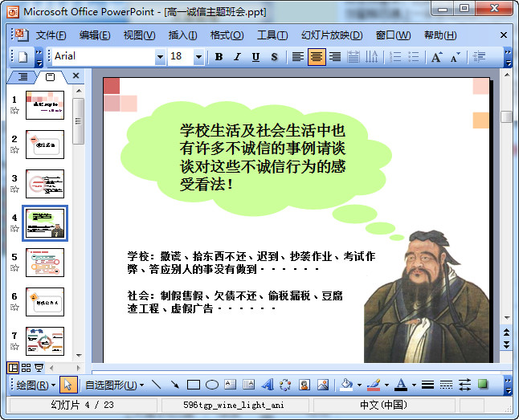Apply the line color brush
The image size is (519, 420).
(x=374, y=385)
